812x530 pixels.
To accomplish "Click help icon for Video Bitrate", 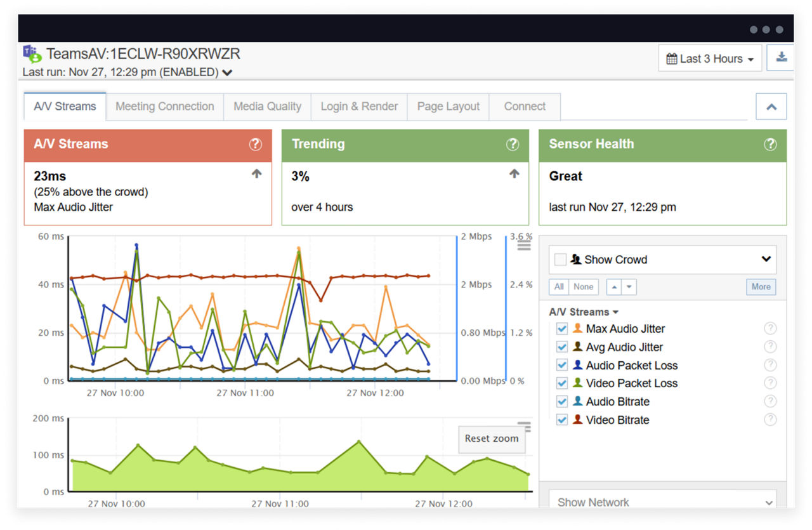I will pyautogui.click(x=770, y=420).
